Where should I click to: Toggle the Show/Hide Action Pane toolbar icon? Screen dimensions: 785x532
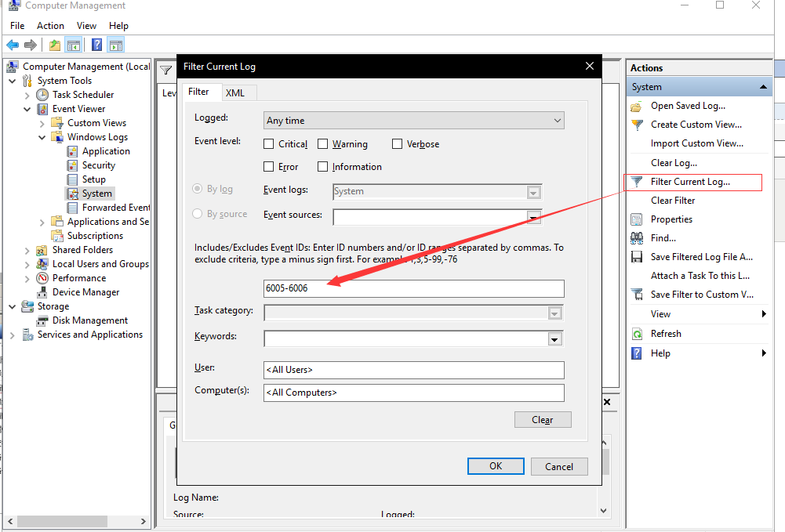click(x=115, y=45)
